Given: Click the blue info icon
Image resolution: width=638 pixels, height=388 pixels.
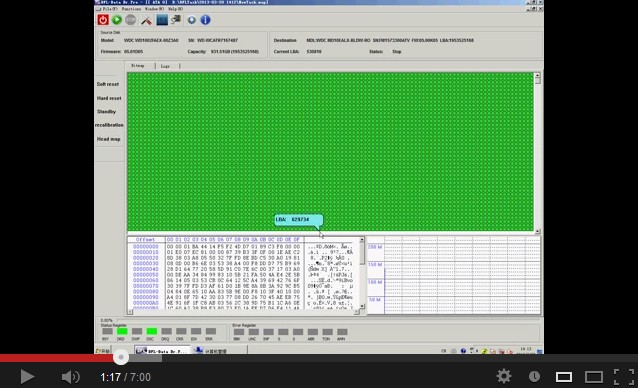Looking at the screenshot, I should (205, 20).
